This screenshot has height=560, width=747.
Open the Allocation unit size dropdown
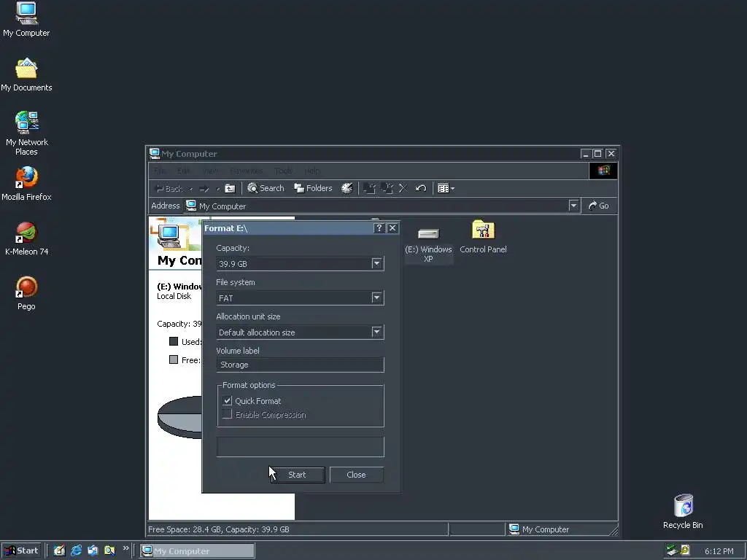(376, 332)
